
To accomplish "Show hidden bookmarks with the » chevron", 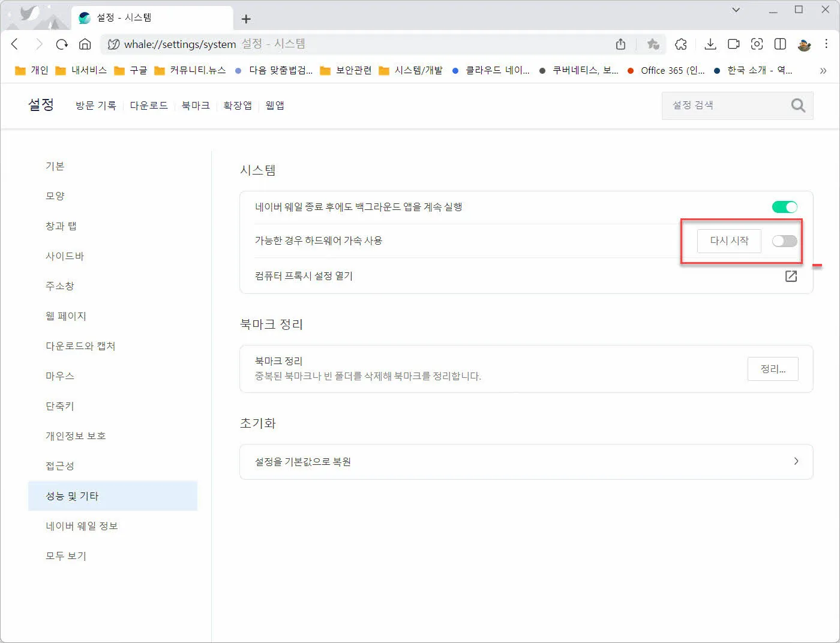I will (823, 70).
